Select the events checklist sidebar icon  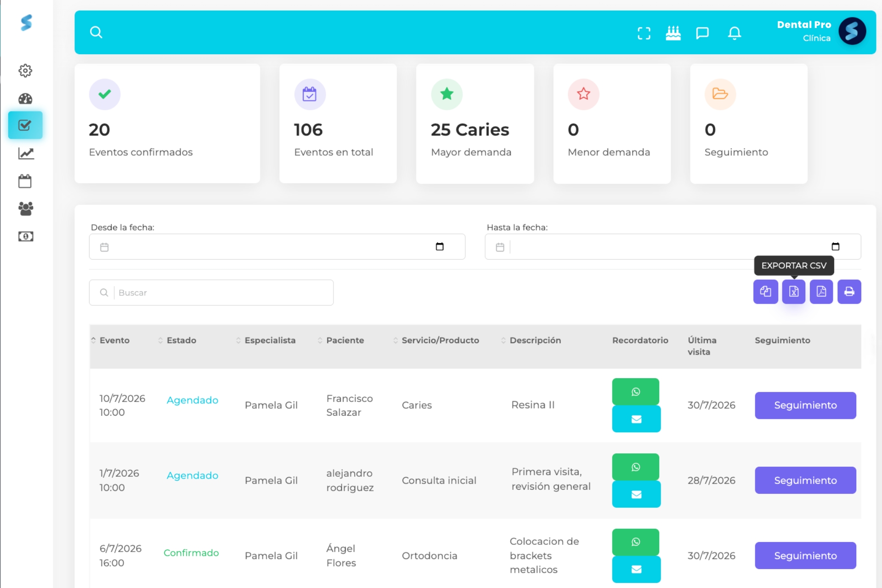pos(25,125)
